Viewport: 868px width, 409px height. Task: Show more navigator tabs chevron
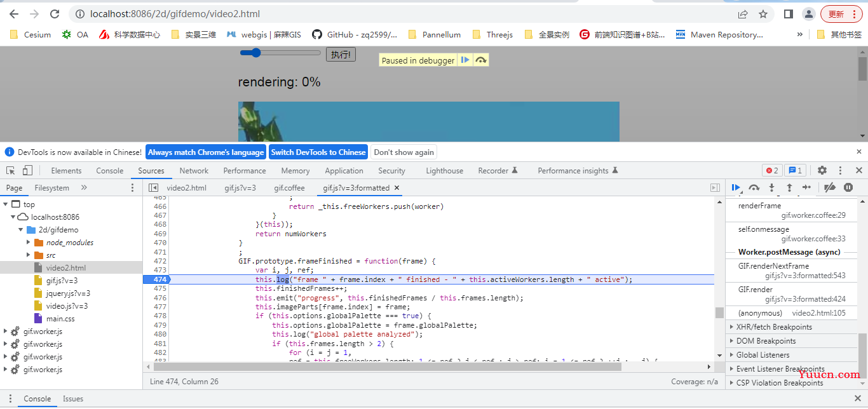(x=84, y=188)
